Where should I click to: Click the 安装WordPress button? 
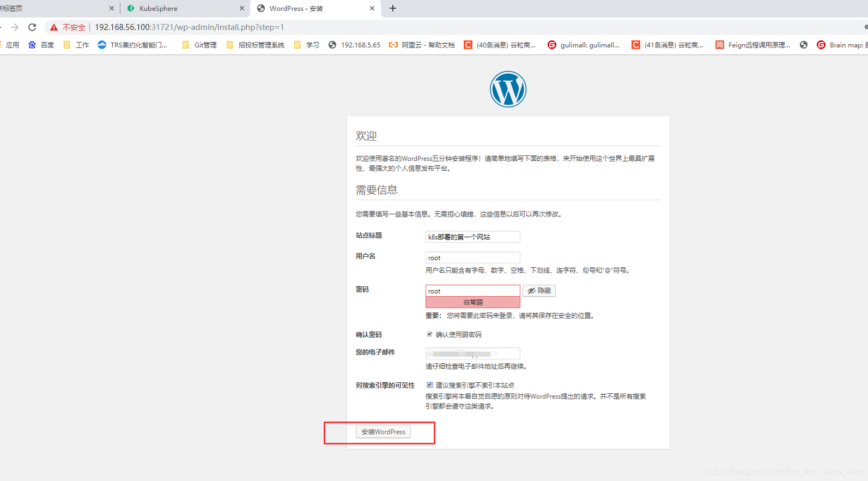click(383, 431)
